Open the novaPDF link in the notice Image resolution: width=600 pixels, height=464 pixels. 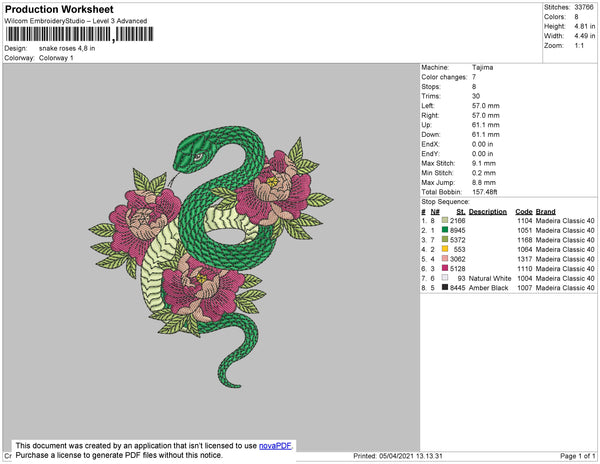275,446
